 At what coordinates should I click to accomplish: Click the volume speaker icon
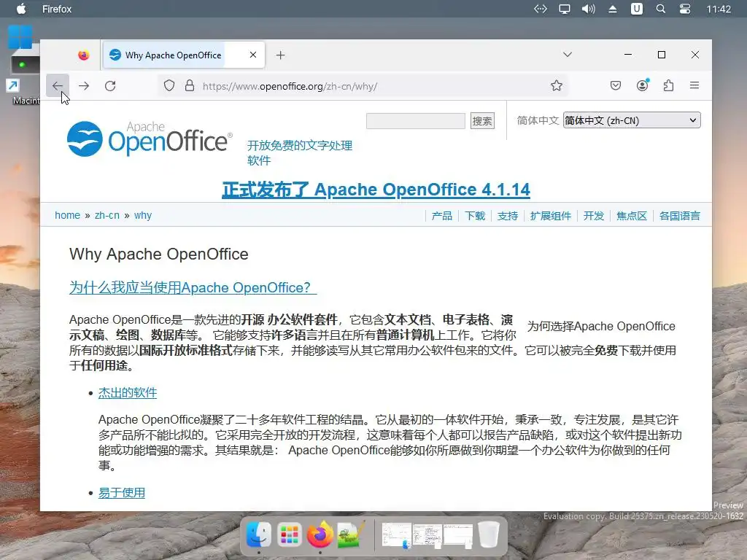589,9
